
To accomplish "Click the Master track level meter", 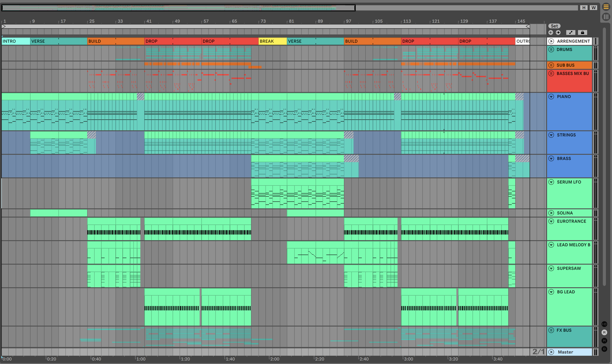I will 596,352.
